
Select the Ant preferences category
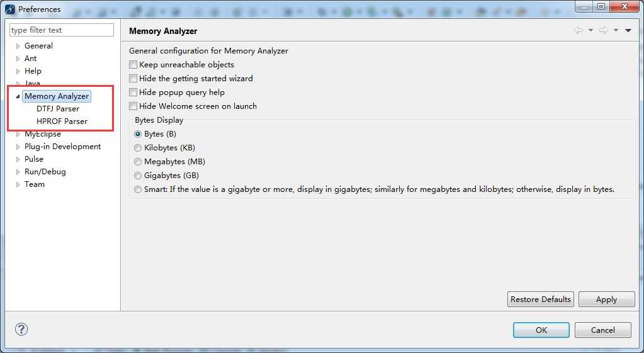click(x=30, y=59)
